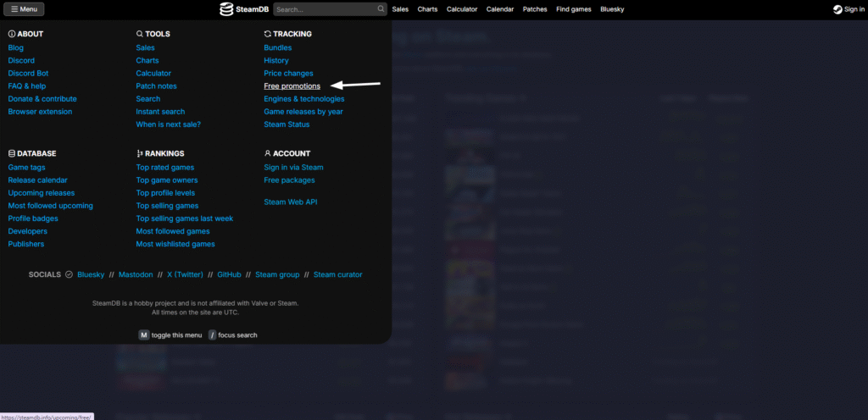Open Price changes link
The height and width of the screenshot is (420, 868).
coord(288,74)
